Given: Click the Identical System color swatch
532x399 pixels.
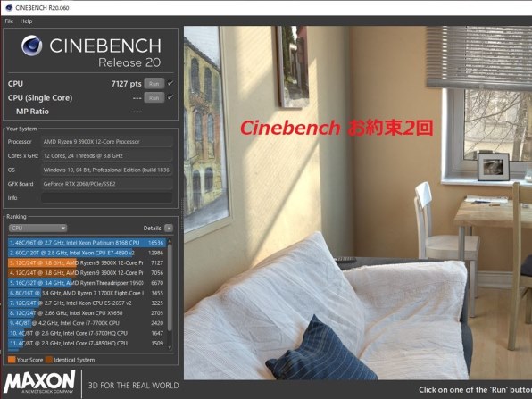Looking at the screenshot, I should click(x=49, y=360).
